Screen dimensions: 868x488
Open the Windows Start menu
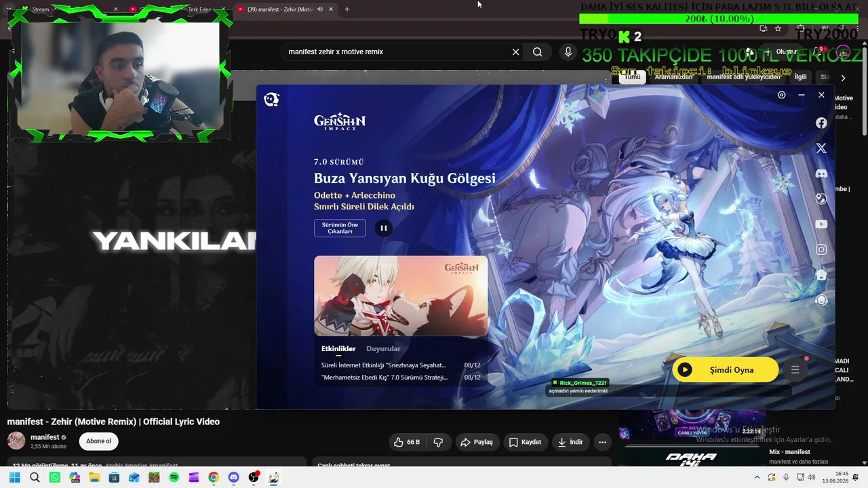tap(14, 477)
